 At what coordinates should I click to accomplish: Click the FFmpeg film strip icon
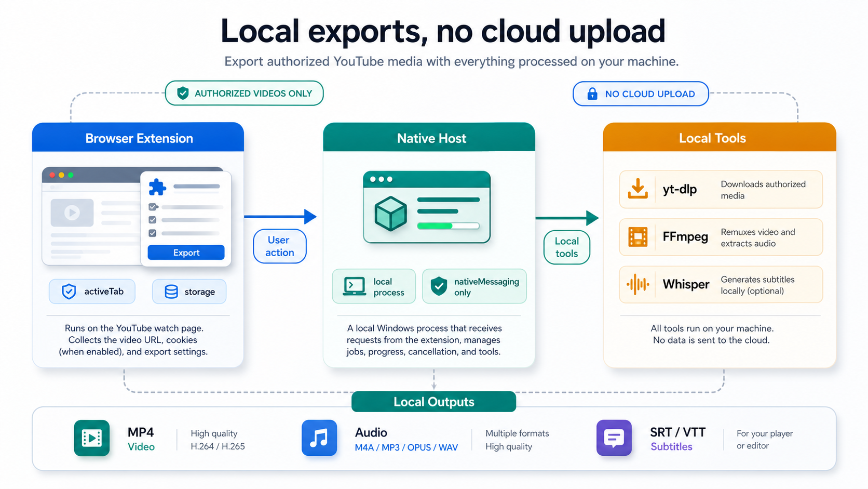click(x=638, y=237)
